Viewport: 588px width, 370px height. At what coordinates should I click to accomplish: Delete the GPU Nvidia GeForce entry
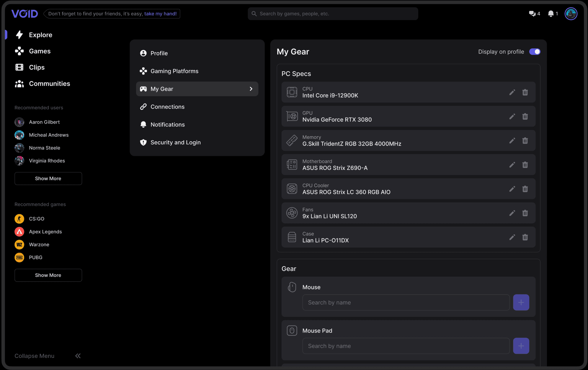pyautogui.click(x=525, y=116)
